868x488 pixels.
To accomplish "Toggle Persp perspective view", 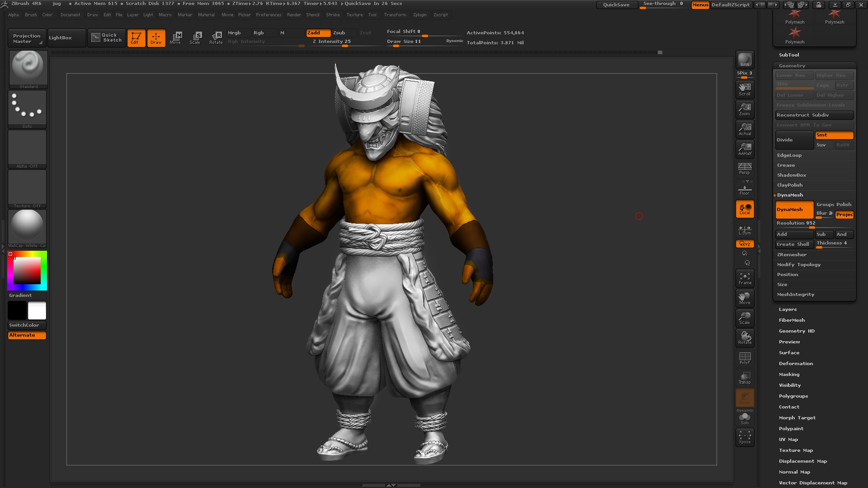I will [745, 169].
